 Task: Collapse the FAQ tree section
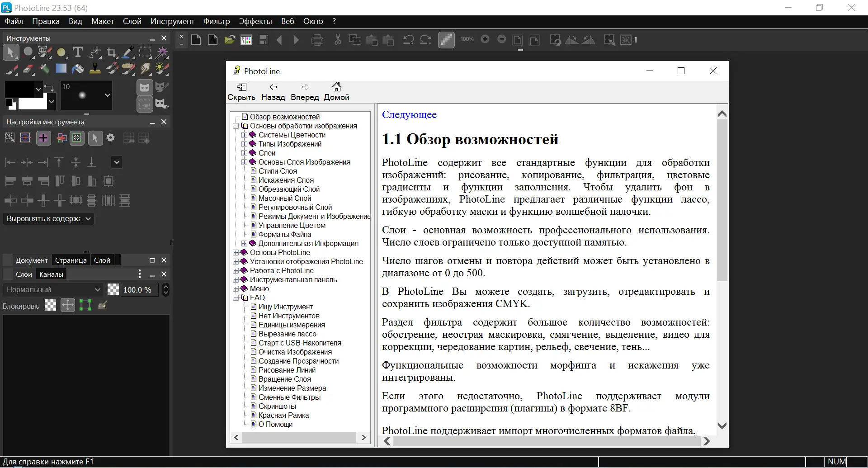click(236, 298)
